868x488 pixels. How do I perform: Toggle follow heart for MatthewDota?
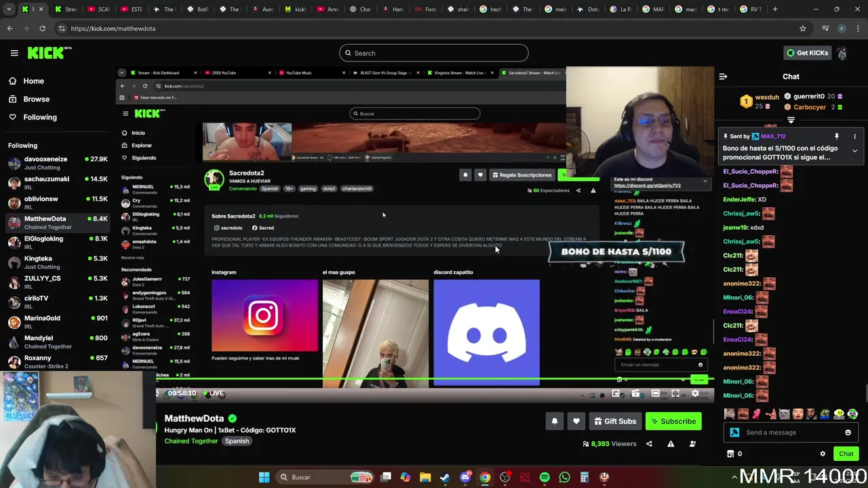pyautogui.click(x=576, y=422)
